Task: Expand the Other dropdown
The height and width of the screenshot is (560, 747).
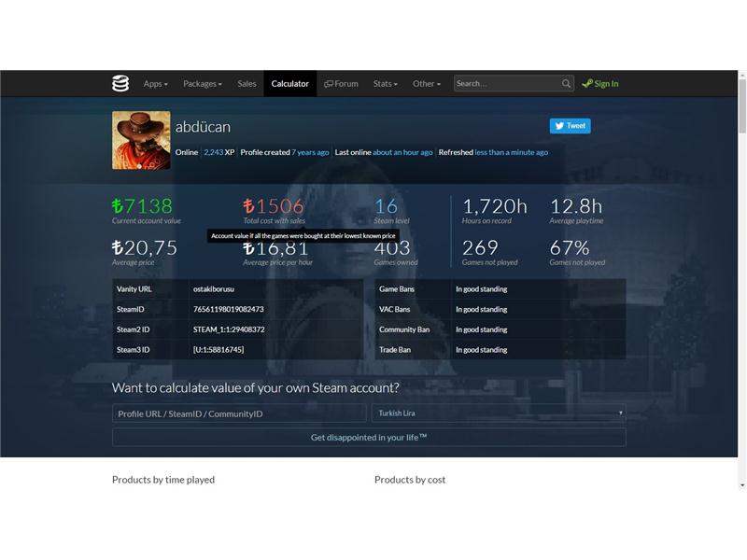Action: (427, 83)
